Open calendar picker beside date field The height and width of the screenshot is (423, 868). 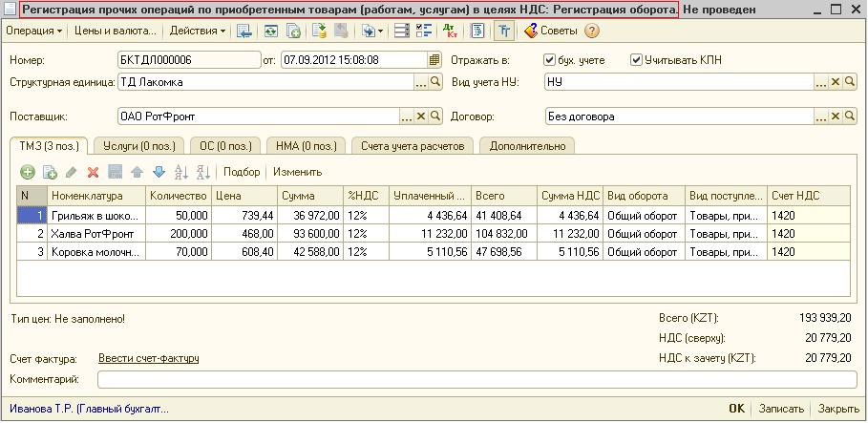coord(434,60)
